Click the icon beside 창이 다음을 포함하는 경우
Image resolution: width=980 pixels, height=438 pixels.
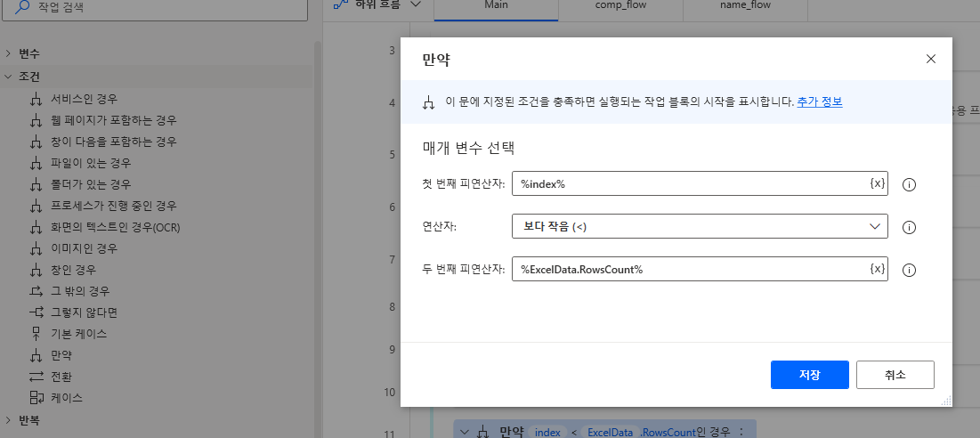(36, 142)
